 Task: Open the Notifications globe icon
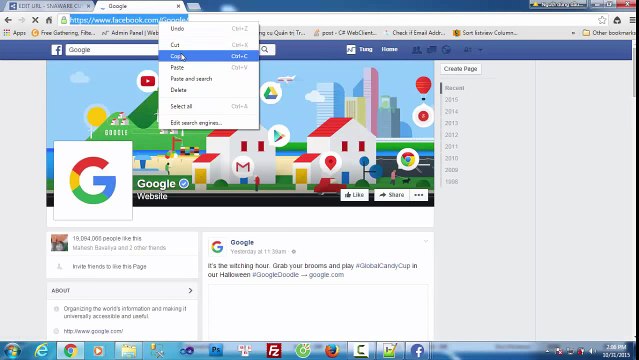[x=446, y=50]
